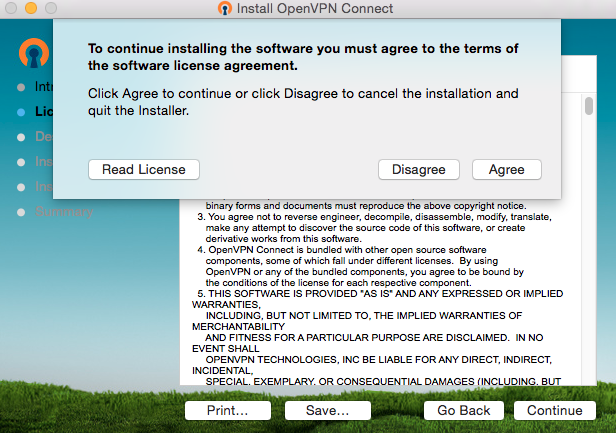Click the bold agreement heading in dialog
This screenshot has height=433, width=616.
tap(303, 57)
